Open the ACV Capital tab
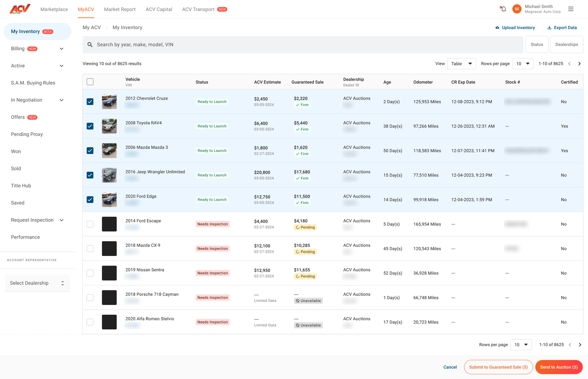Viewport: 588px width, 379px height. coord(159,9)
